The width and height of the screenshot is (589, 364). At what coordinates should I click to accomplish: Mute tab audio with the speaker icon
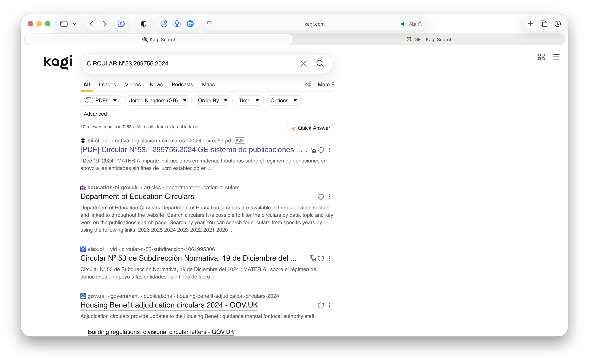coord(403,24)
